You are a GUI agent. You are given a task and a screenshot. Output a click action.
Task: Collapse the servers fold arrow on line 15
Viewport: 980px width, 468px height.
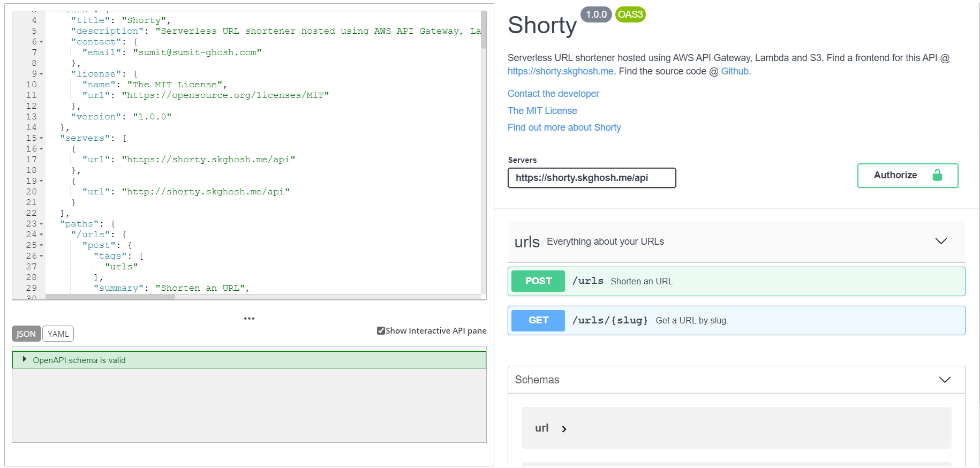(41, 138)
